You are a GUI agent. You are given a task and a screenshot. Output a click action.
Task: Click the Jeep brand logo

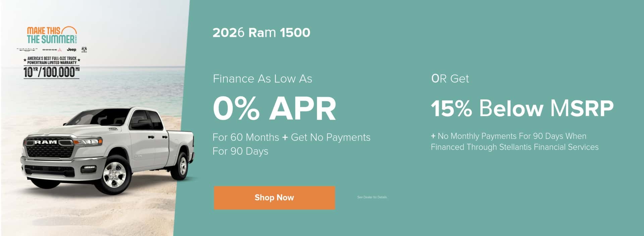(71, 50)
